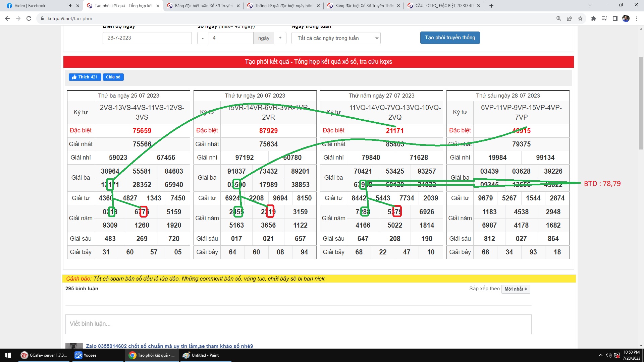Open Untitled - Paint in taskbar
Screen dimensions: 644x362
205,355
